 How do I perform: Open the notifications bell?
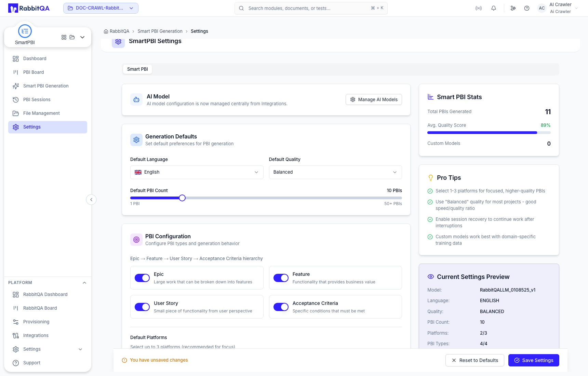coord(494,8)
